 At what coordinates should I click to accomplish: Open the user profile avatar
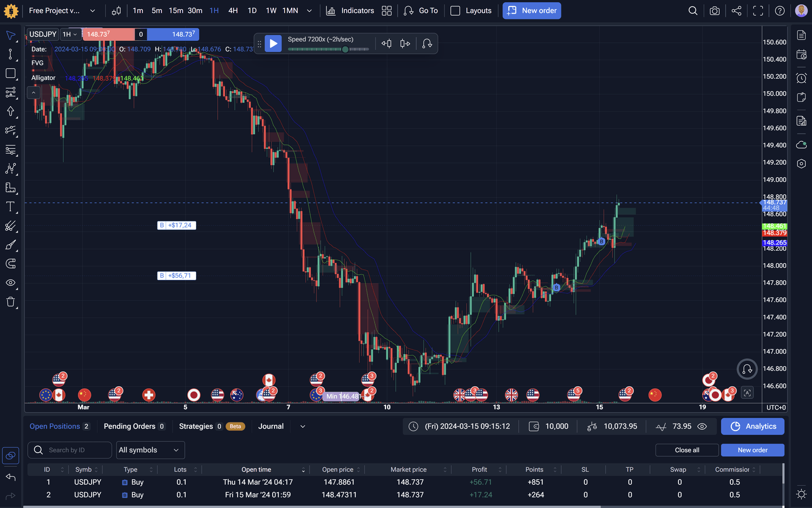tap(801, 11)
